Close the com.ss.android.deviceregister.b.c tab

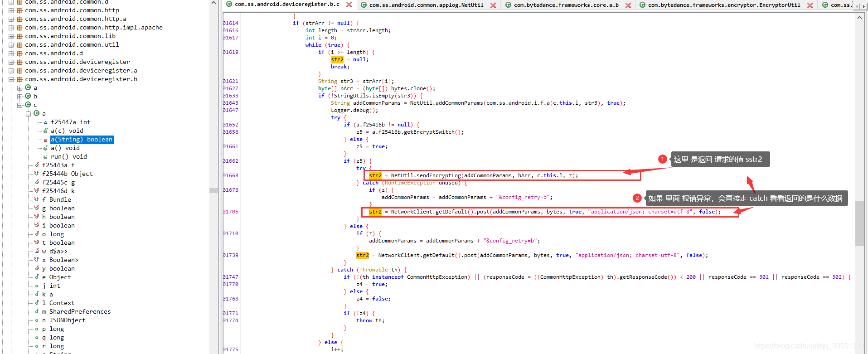click(349, 5)
